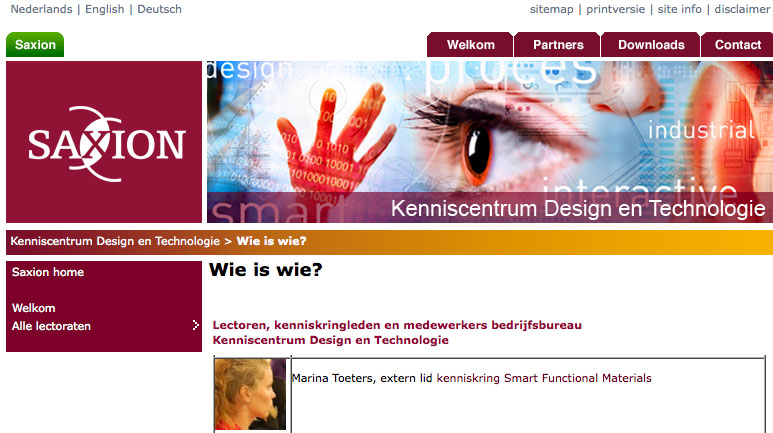Expand the Alle lectoraten arrow
Image resolution: width=773 pixels, height=433 pixels.
pos(196,325)
